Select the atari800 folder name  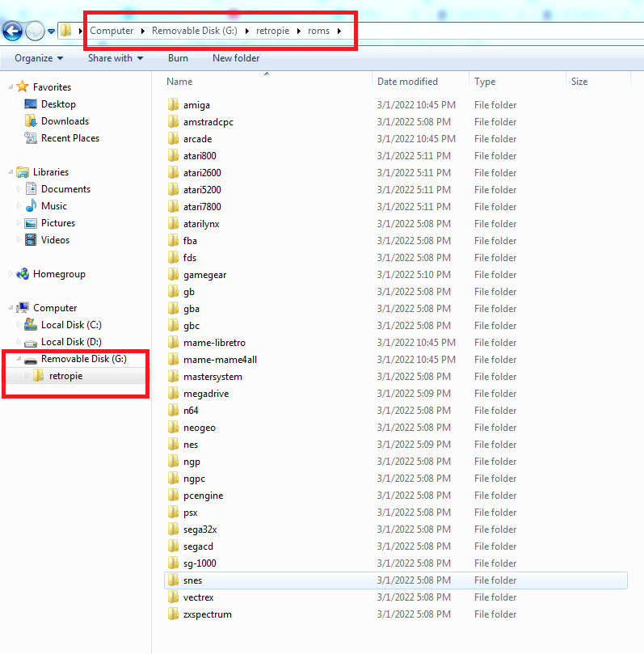[200, 156]
